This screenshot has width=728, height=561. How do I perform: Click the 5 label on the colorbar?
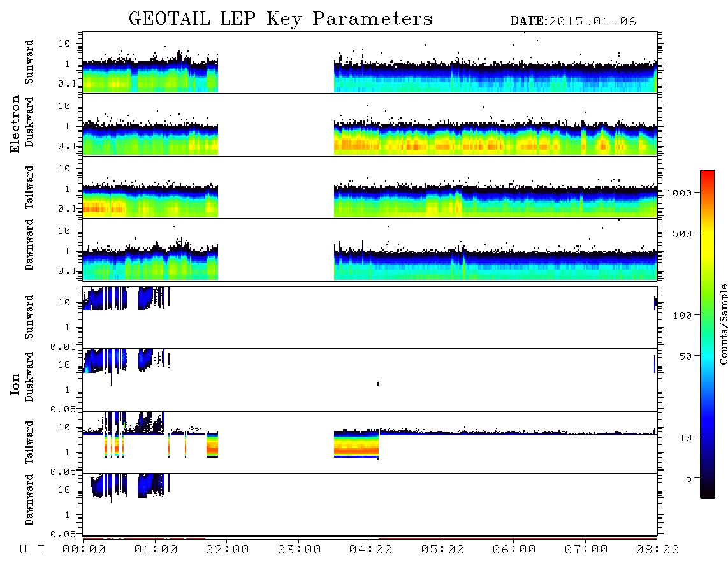click(x=688, y=479)
